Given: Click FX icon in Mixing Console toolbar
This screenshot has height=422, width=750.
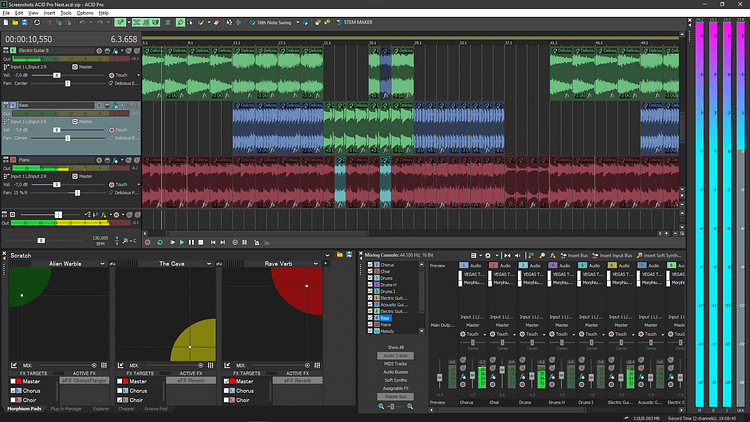Looking at the screenshot, I should pos(552,255).
